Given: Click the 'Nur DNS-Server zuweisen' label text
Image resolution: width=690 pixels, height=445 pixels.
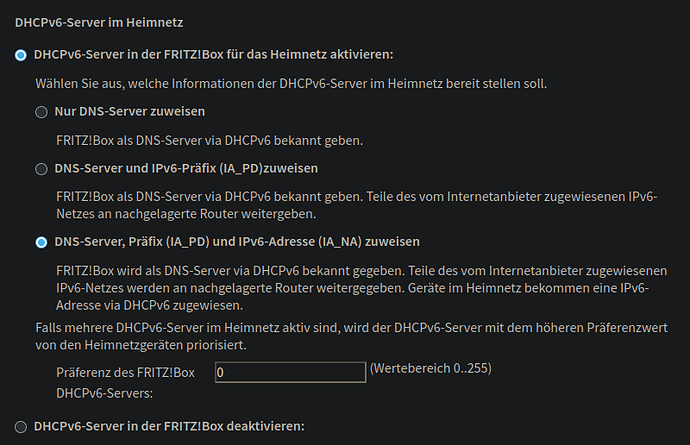Looking at the screenshot, I should tap(129, 112).
